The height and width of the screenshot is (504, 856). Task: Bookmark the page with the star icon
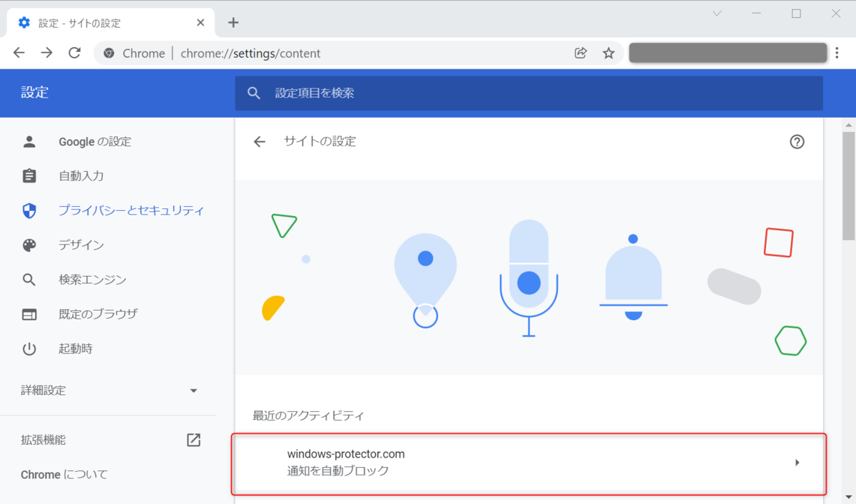(608, 53)
